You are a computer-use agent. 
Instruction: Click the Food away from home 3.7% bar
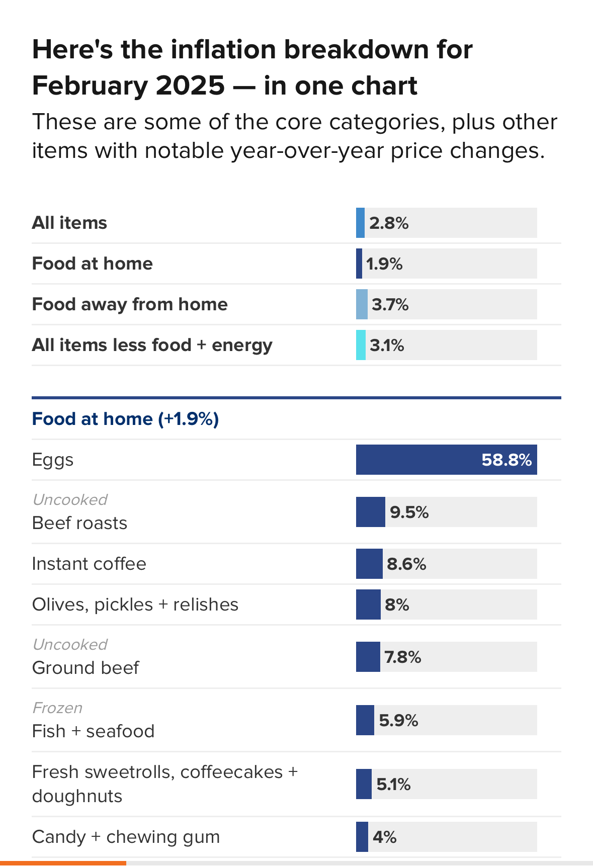[362, 304]
